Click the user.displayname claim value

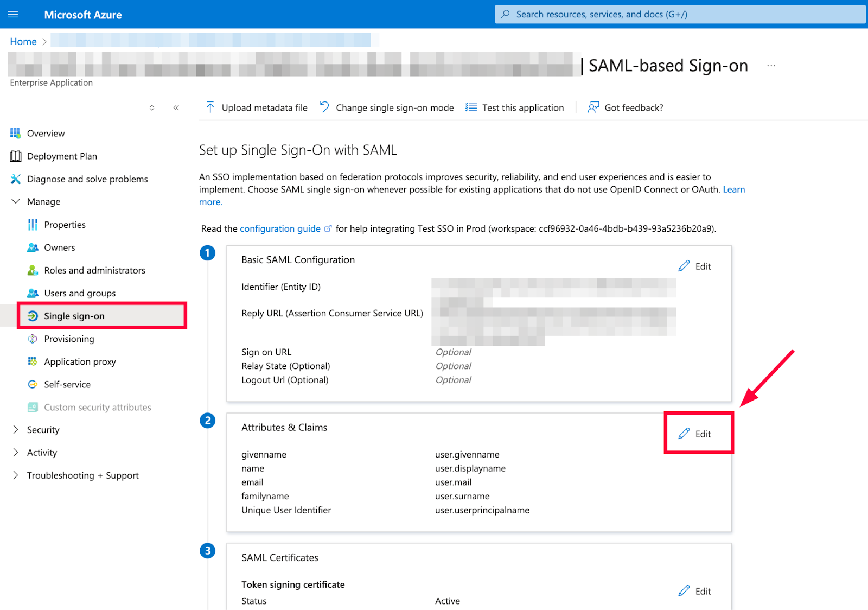[470, 468]
